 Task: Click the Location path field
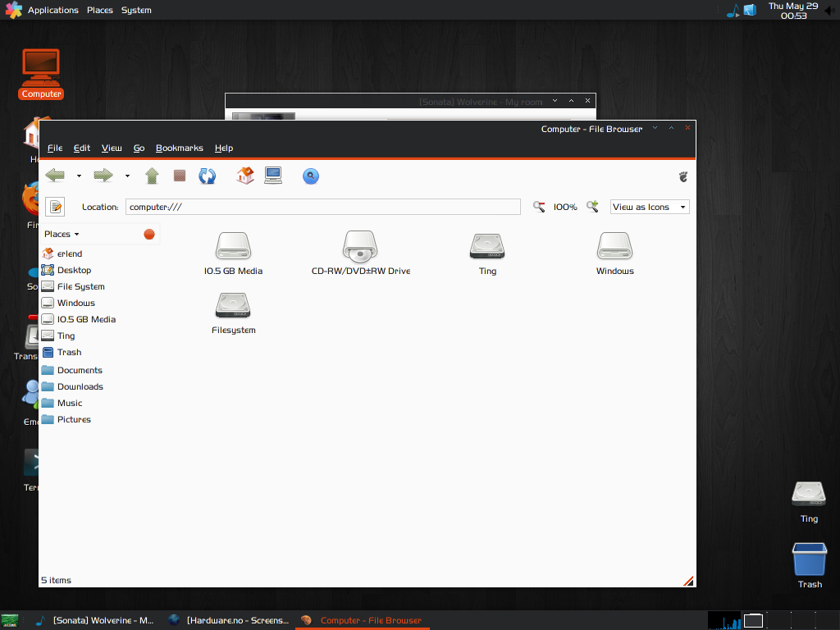pyautogui.click(x=323, y=207)
